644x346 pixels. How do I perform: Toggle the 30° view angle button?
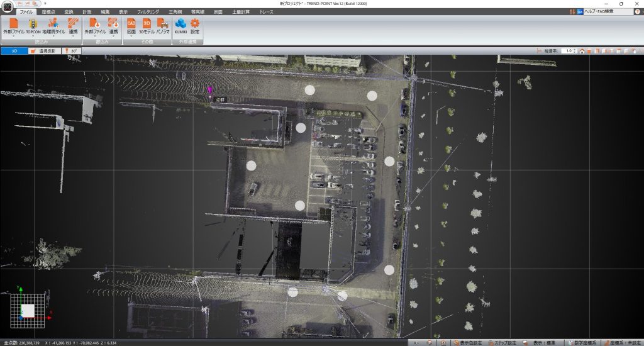point(72,51)
